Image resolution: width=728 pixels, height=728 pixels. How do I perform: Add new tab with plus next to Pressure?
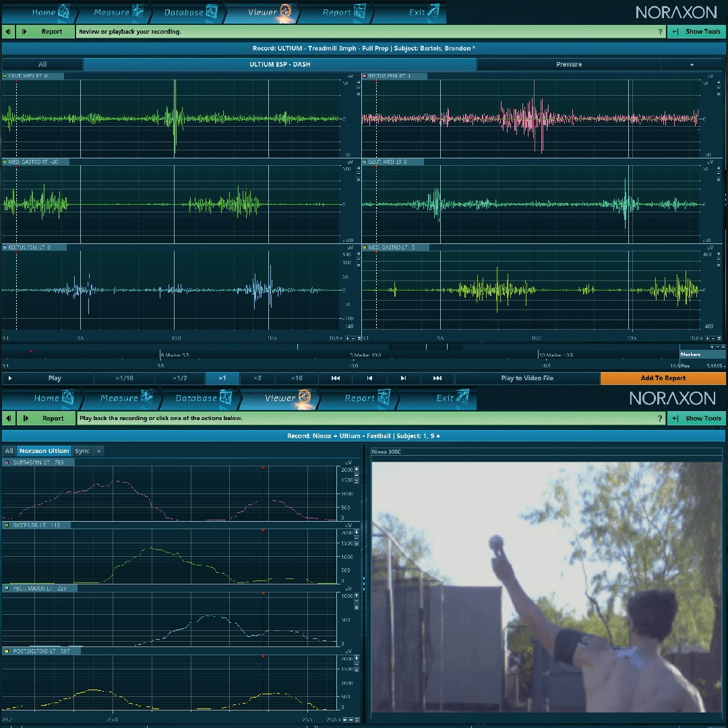(x=691, y=65)
